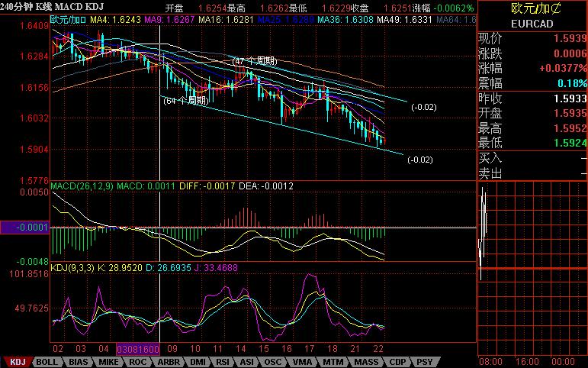The image size is (588, 368).
Task: Select the VMA indicator tab
Action: coord(302,362)
